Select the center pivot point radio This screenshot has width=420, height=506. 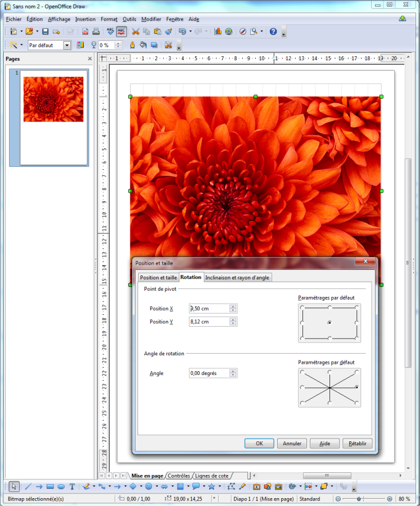pyautogui.click(x=329, y=322)
